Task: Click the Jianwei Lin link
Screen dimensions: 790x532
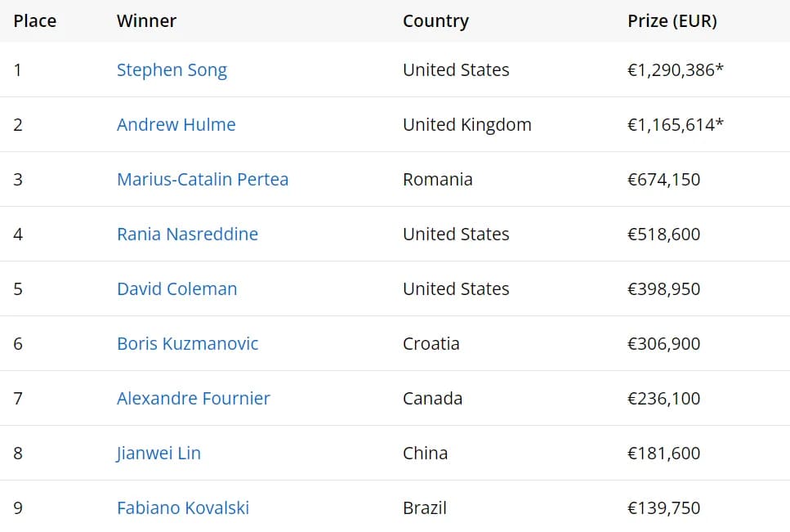Action: [158, 453]
